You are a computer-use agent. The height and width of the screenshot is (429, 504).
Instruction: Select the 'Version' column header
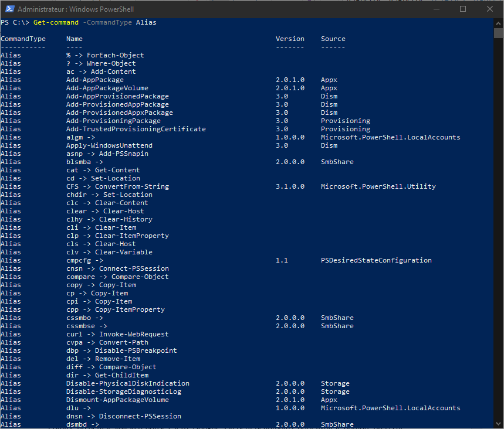coord(290,39)
